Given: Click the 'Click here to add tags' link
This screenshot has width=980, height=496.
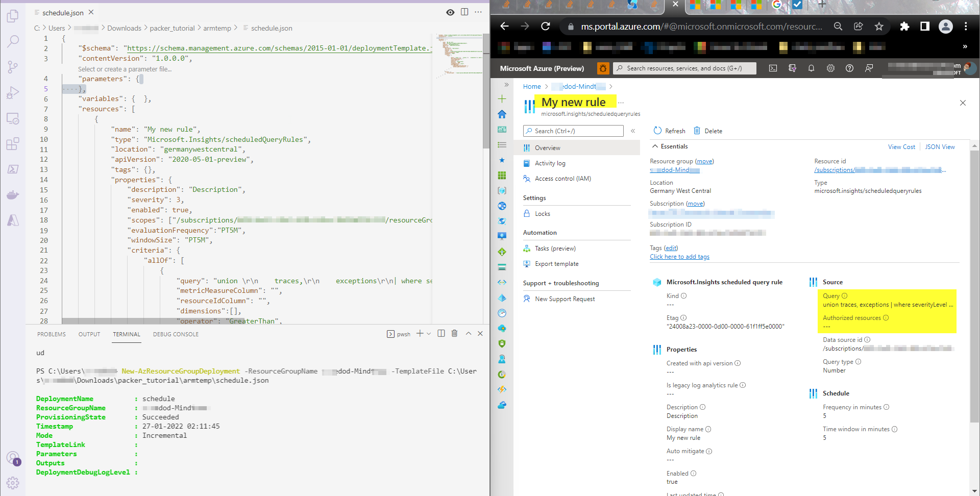Looking at the screenshot, I should pos(679,257).
